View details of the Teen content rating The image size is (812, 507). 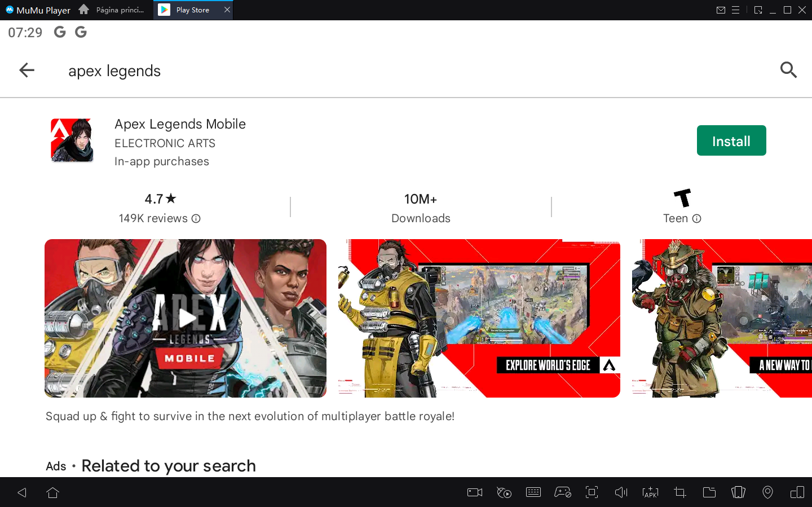click(698, 218)
